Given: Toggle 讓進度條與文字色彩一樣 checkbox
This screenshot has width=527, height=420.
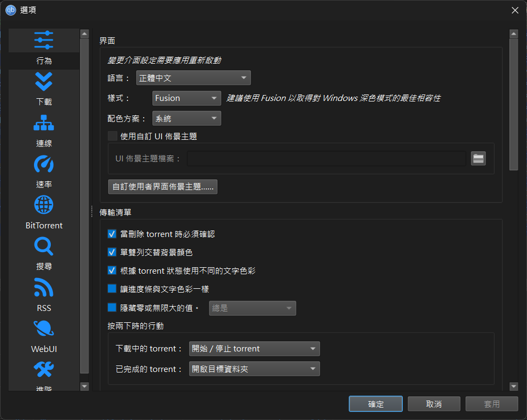Looking at the screenshot, I should (112, 289).
